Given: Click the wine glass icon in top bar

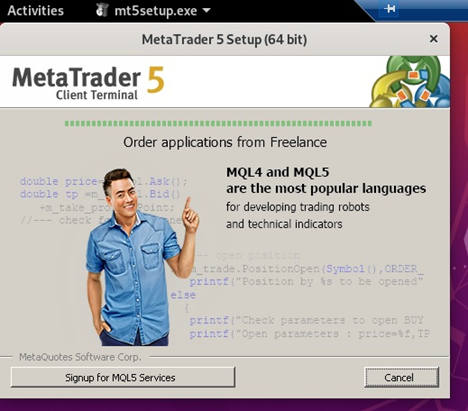Looking at the screenshot, I should pyautogui.click(x=102, y=10).
